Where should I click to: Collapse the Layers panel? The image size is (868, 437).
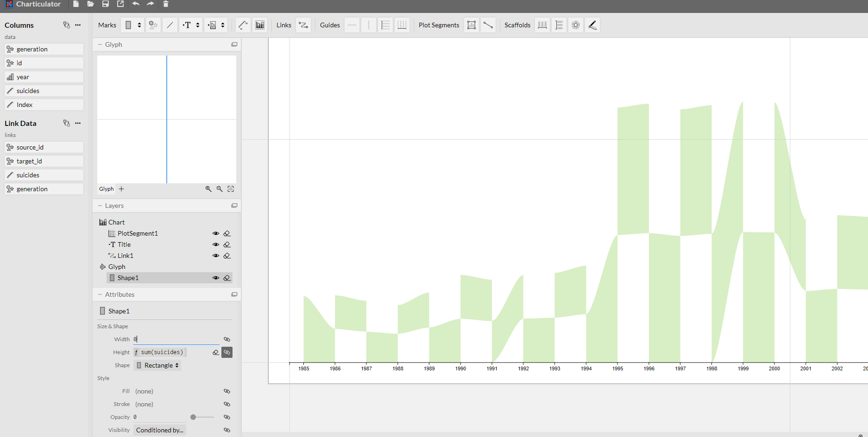(x=101, y=206)
